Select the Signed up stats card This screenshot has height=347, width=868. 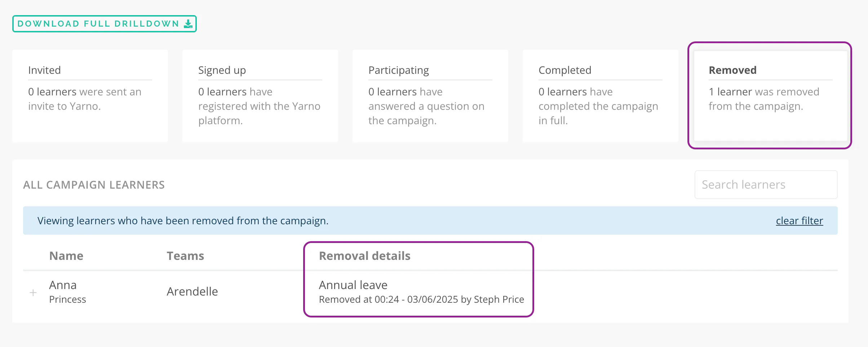(x=260, y=96)
